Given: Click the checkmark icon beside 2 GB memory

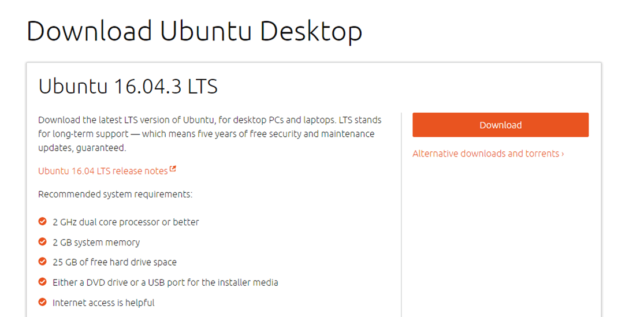Looking at the screenshot, I should coord(42,242).
